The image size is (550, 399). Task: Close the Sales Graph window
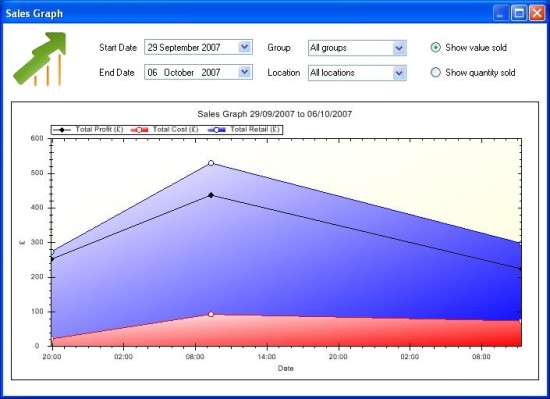tap(537, 13)
